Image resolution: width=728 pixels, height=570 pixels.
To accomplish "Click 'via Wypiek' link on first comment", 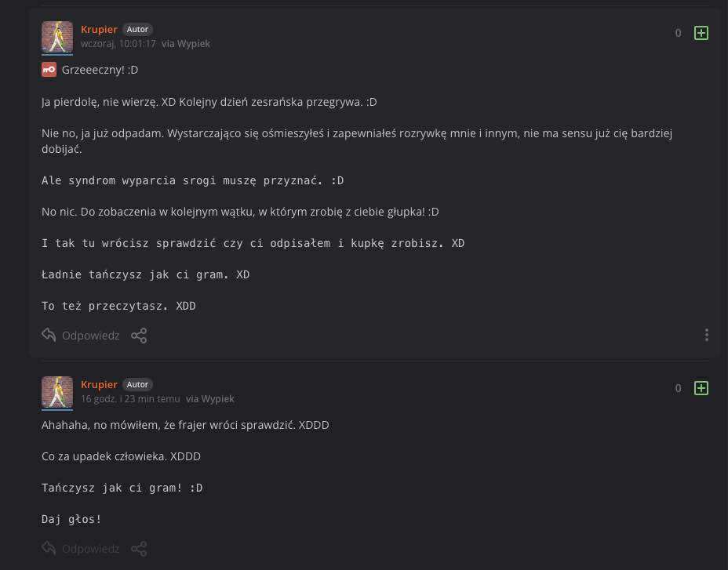I will pyautogui.click(x=186, y=44).
